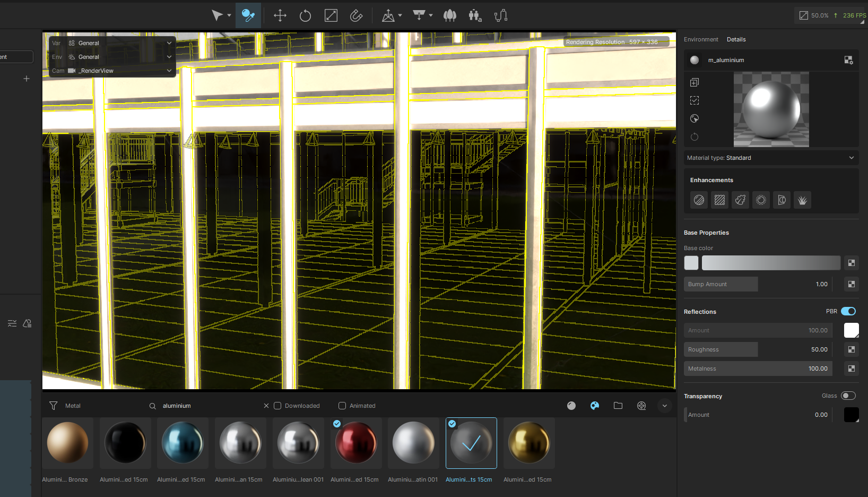Open Metalness texture map button
This screenshot has width=868, height=497.
pos(852,369)
